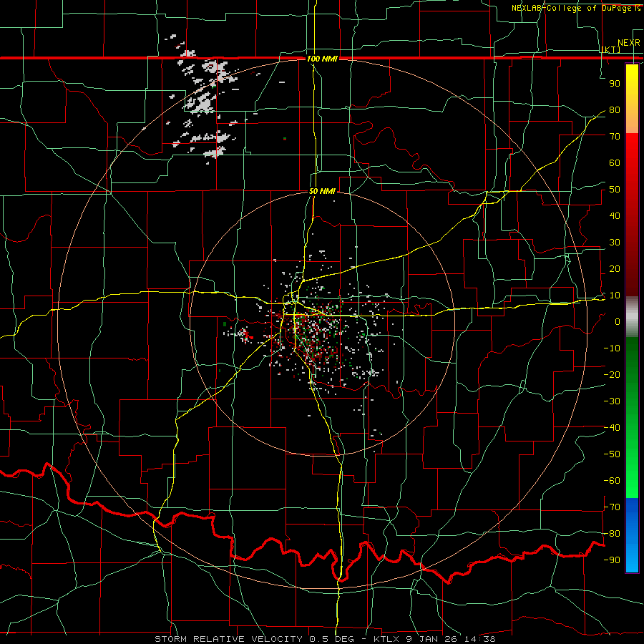Click the gray zero-velocity segment of color bar
644x644 pixels.
(632, 317)
